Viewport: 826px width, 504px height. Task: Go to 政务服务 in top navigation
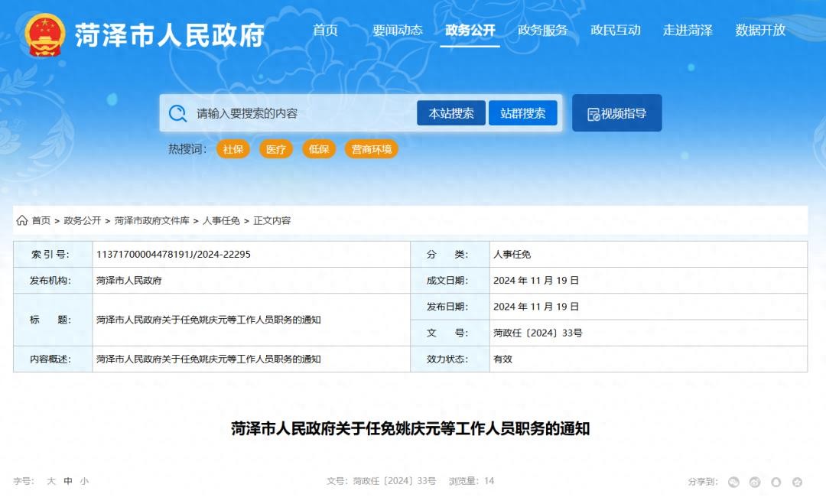[x=542, y=31]
